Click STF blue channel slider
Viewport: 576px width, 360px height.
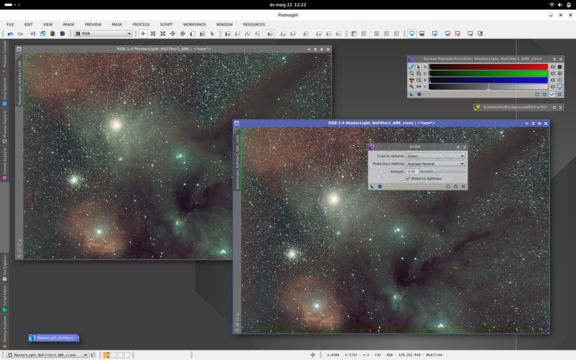tap(489, 80)
